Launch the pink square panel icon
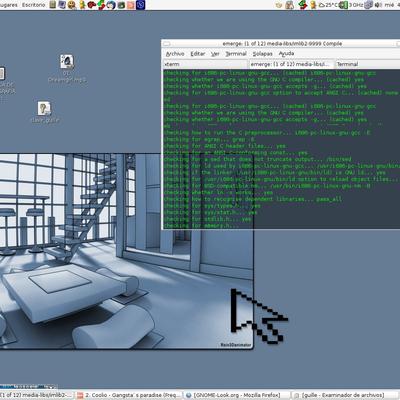 (x=131, y=5)
